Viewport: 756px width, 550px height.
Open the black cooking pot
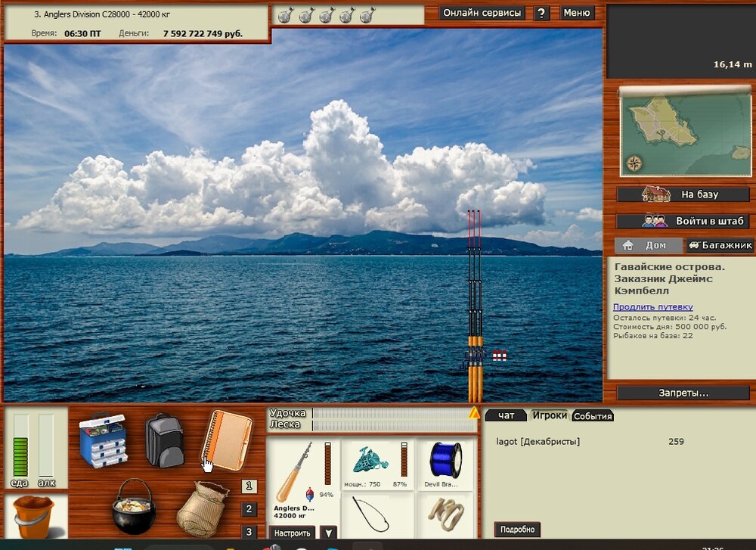[x=134, y=507]
